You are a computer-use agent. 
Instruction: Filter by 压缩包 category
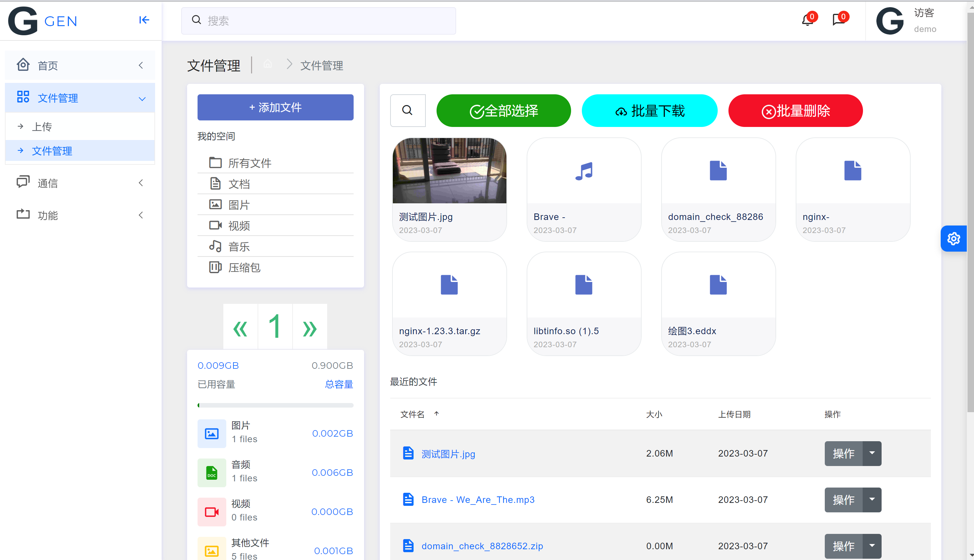pos(276,267)
